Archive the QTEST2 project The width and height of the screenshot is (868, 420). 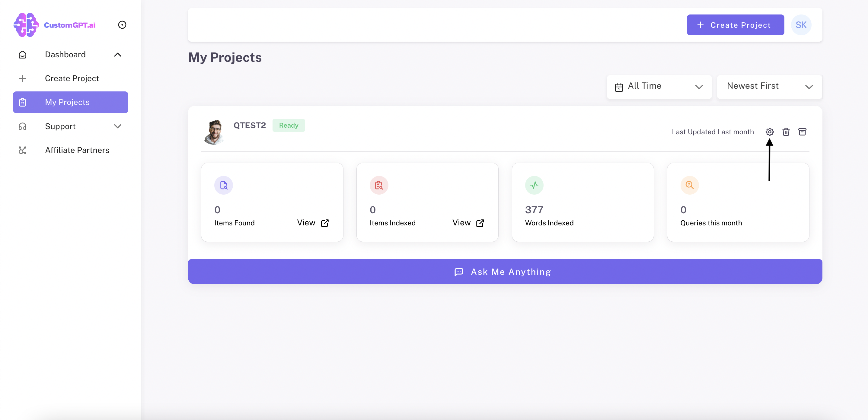pyautogui.click(x=802, y=132)
